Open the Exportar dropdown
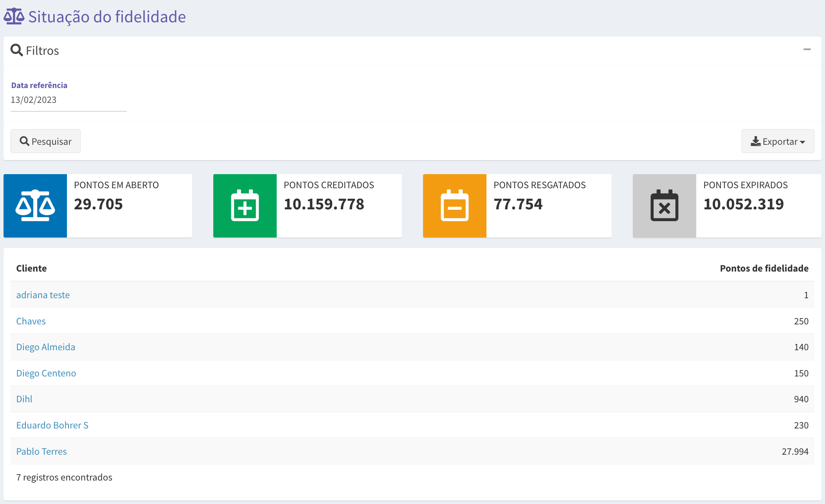Viewport: 825px width, 504px height. (x=778, y=141)
